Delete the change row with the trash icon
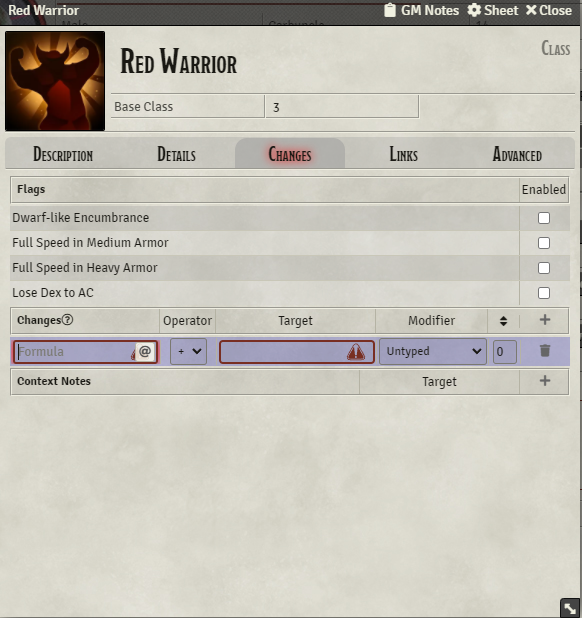This screenshot has width=582, height=618. tap(545, 350)
